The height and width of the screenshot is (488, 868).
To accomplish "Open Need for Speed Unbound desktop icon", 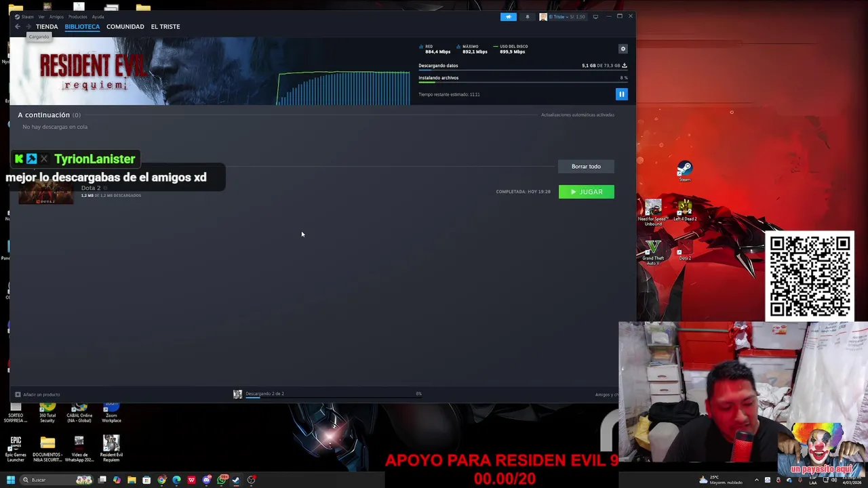I will coord(653,213).
